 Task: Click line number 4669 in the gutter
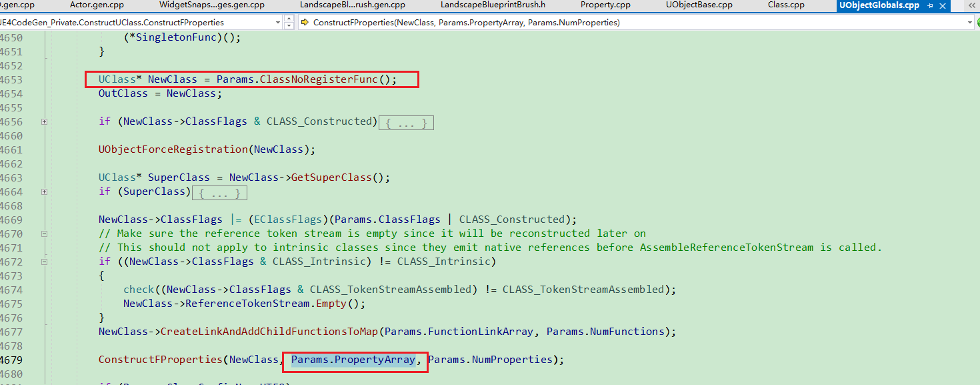click(x=10, y=220)
